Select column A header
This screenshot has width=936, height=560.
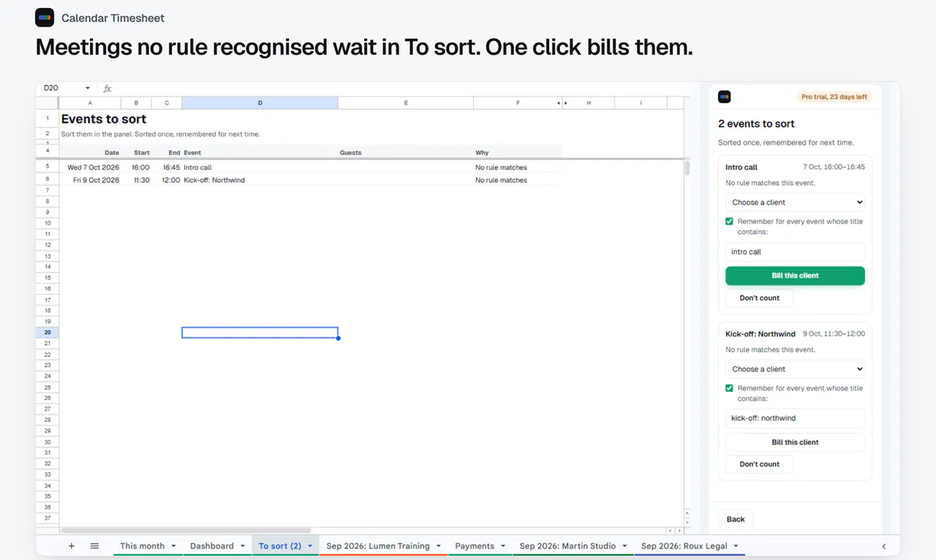coord(90,103)
